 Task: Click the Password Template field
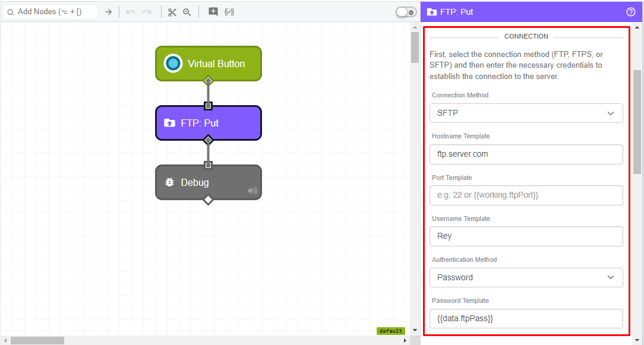526,318
